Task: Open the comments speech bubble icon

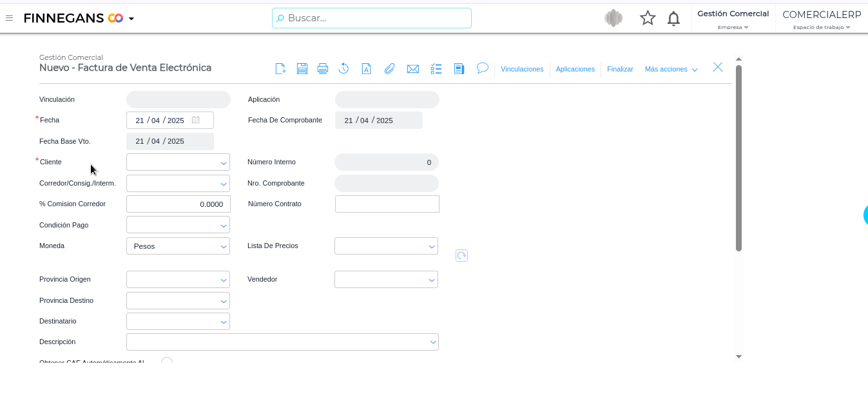Action: pyautogui.click(x=482, y=68)
